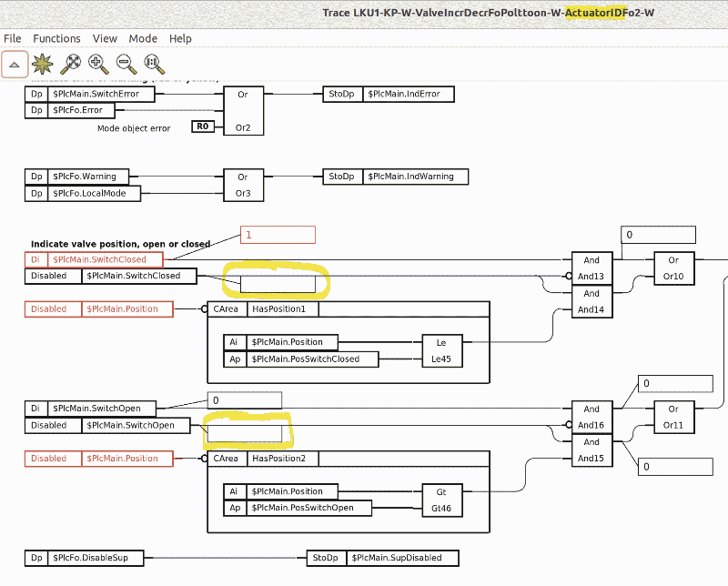The height and width of the screenshot is (586, 728).
Task: Click the up-arrow toolbar button
Action: tap(15, 65)
